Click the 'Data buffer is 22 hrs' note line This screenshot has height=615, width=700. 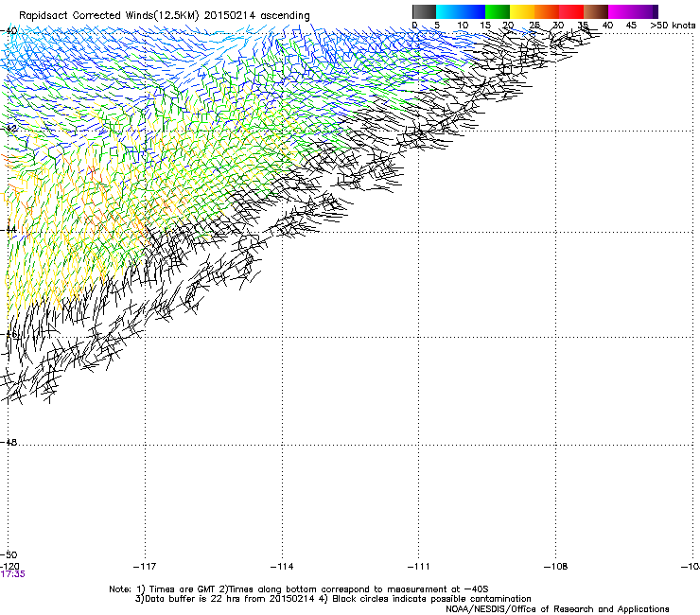pyautogui.click(x=333, y=599)
